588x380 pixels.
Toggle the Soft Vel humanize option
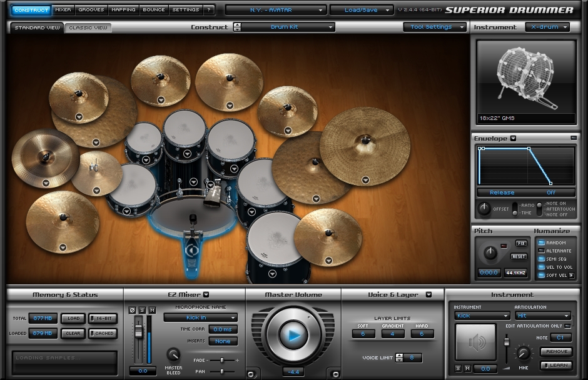pyautogui.click(x=541, y=276)
